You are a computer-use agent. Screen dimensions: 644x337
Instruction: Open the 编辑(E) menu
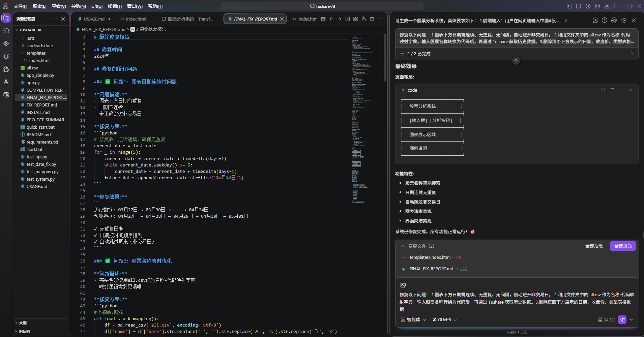39,6
